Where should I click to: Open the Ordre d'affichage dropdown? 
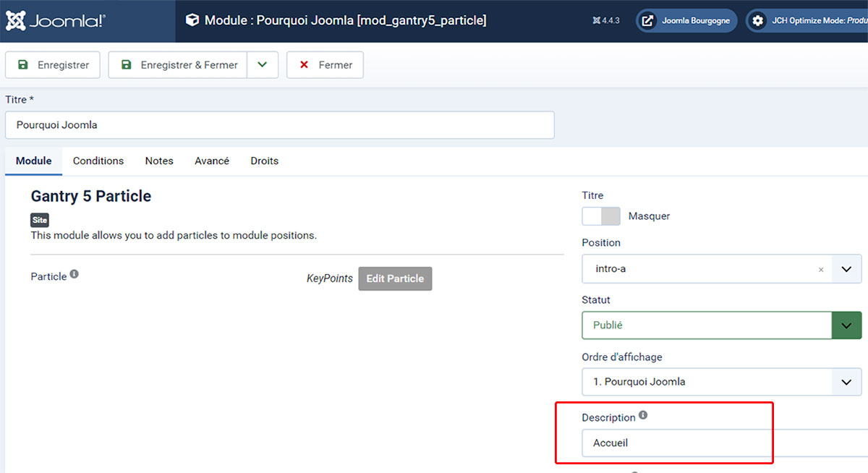tap(722, 382)
